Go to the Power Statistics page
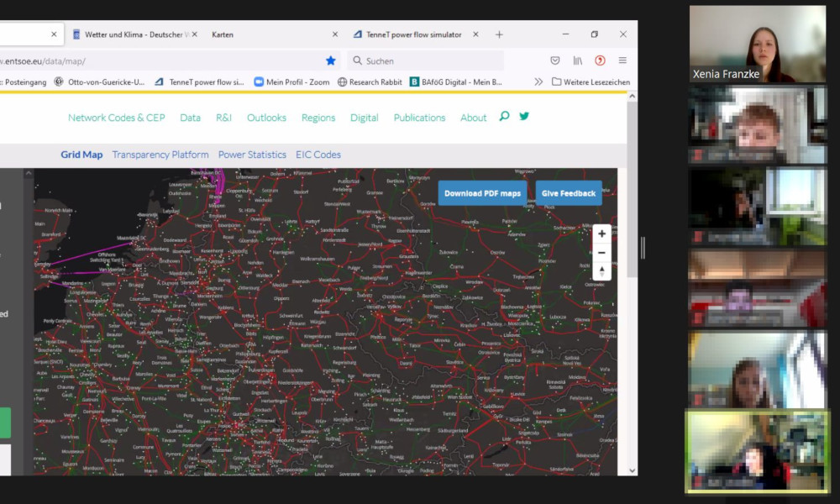840x504 pixels. tap(252, 155)
